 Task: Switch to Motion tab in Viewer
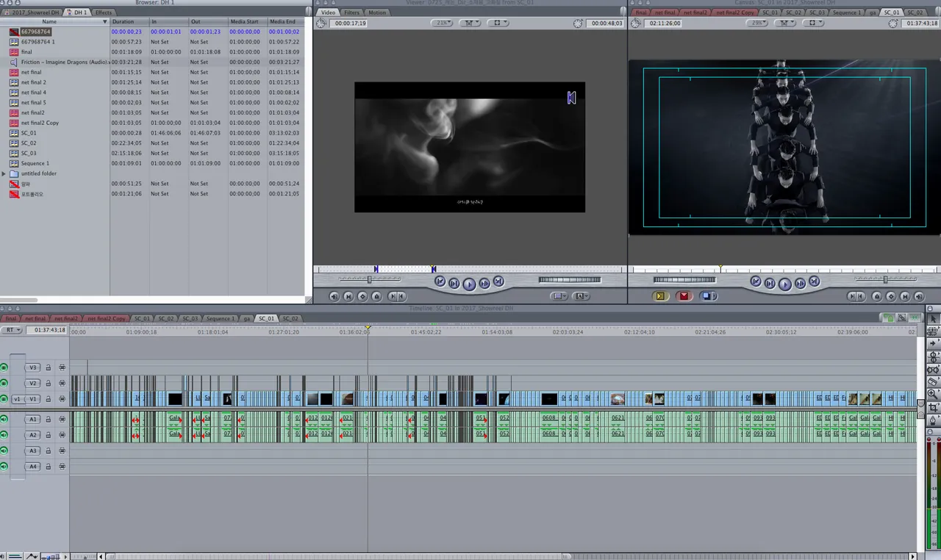point(377,12)
